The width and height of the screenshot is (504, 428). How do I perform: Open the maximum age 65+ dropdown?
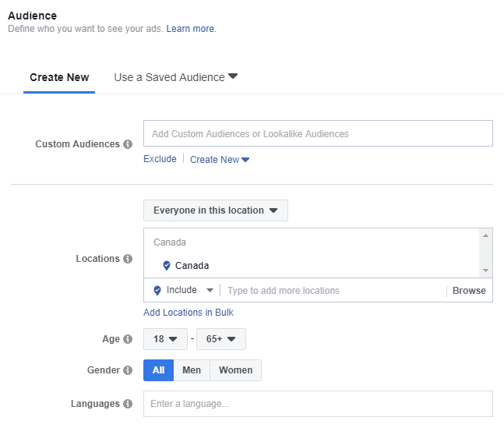click(221, 339)
